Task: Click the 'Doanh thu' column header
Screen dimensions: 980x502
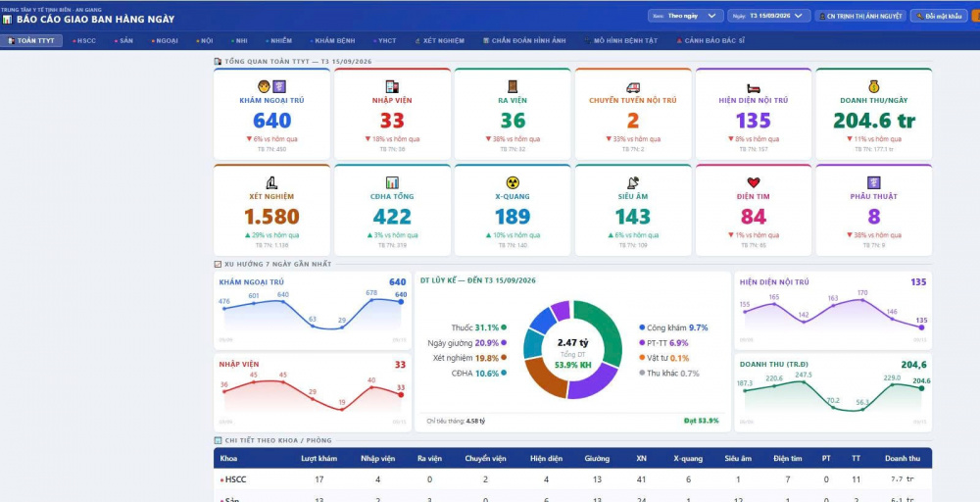Action: coord(902,458)
